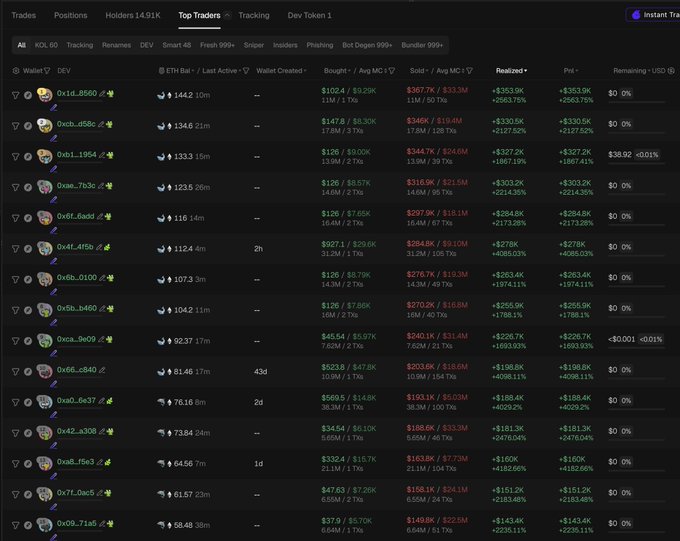Sort by the ETH Bal column
680x541 pixels.
[x=180, y=71]
